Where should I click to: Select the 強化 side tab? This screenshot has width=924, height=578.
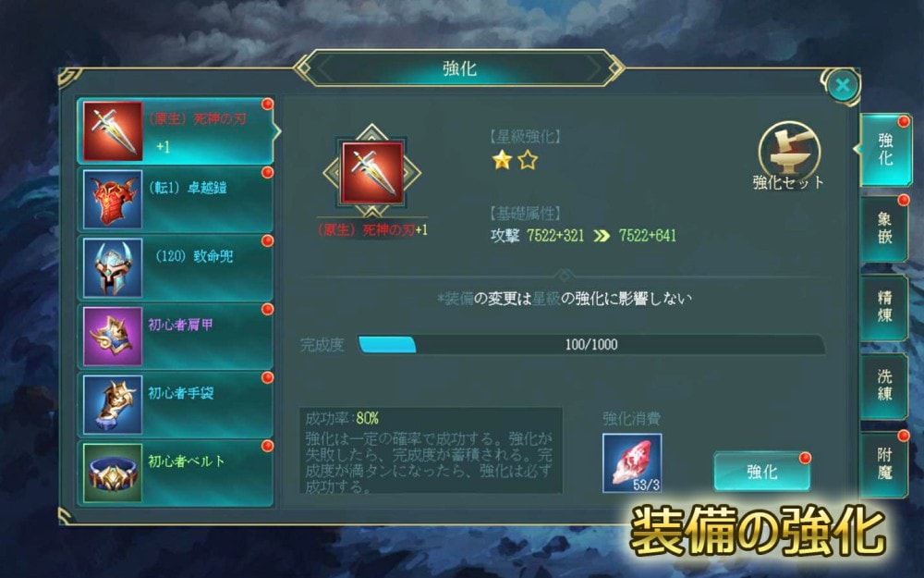885,150
